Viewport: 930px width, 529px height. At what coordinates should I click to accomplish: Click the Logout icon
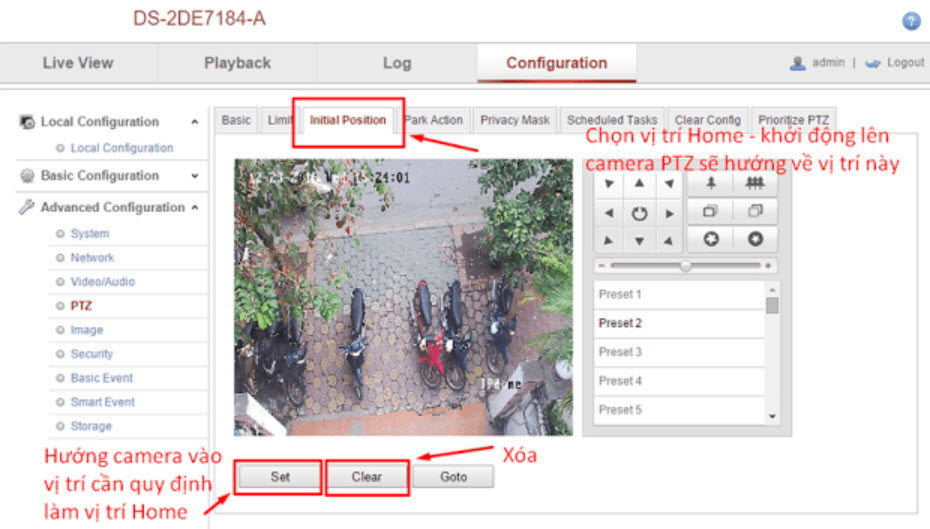(x=873, y=63)
